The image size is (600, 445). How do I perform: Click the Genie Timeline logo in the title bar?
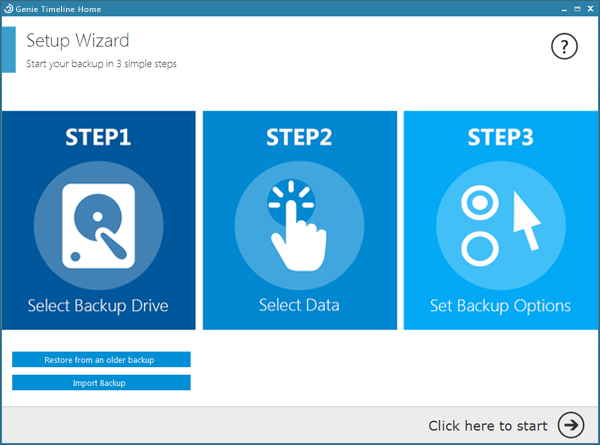(8, 8)
